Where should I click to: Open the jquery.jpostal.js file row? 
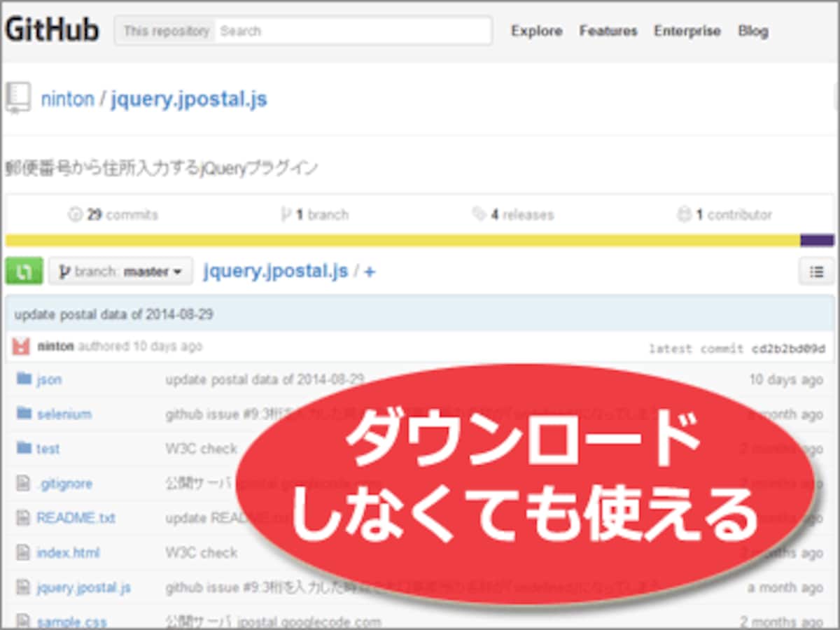click(x=83, y=588)
